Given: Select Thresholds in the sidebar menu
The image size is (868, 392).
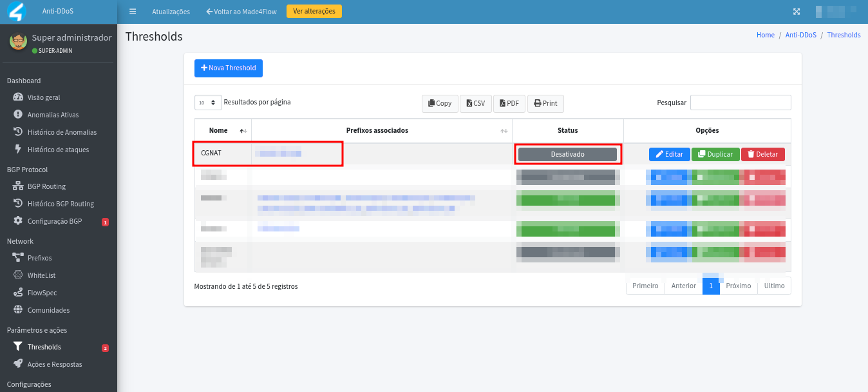Looking at the screenshot, I should click(x=44, y=347).
